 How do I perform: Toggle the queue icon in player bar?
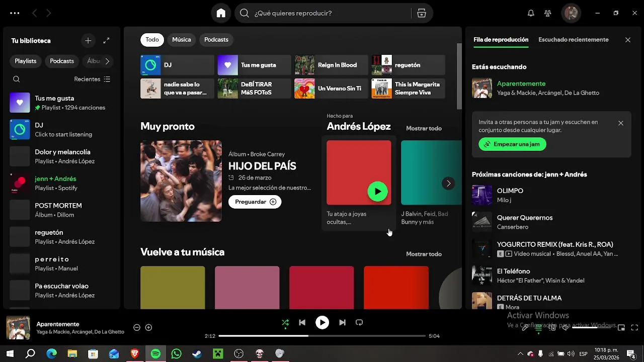pyautogui.click(x=538, y=328)
